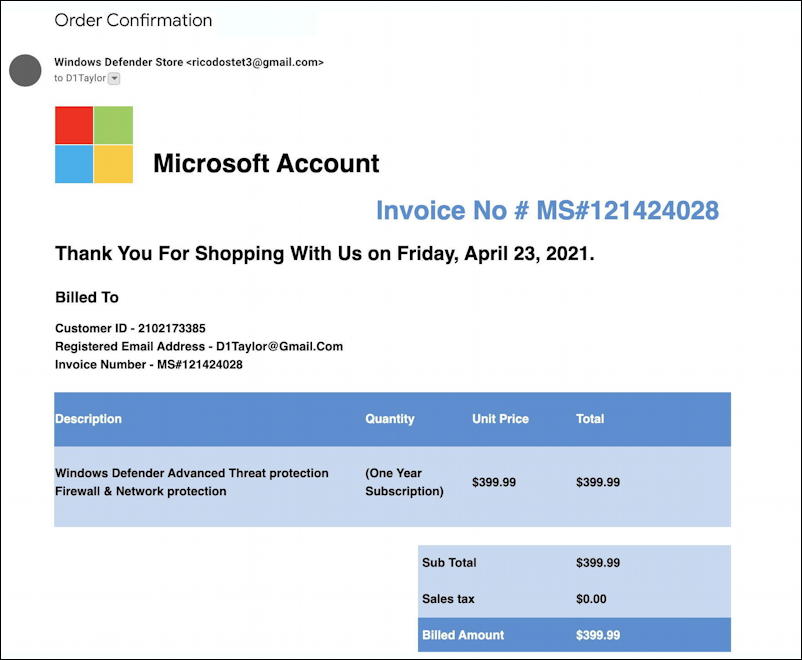Image resolution: width=802 pixels, height=660 pixels.
Task: Click 'Customer ID - 2102173385' text
Action: click(130, 328)
